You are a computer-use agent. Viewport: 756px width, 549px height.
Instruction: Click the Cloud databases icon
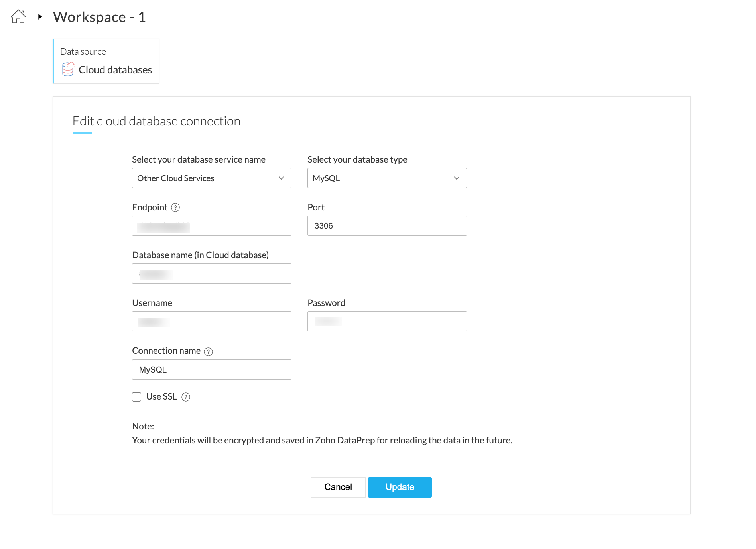[x=68, y=69]
